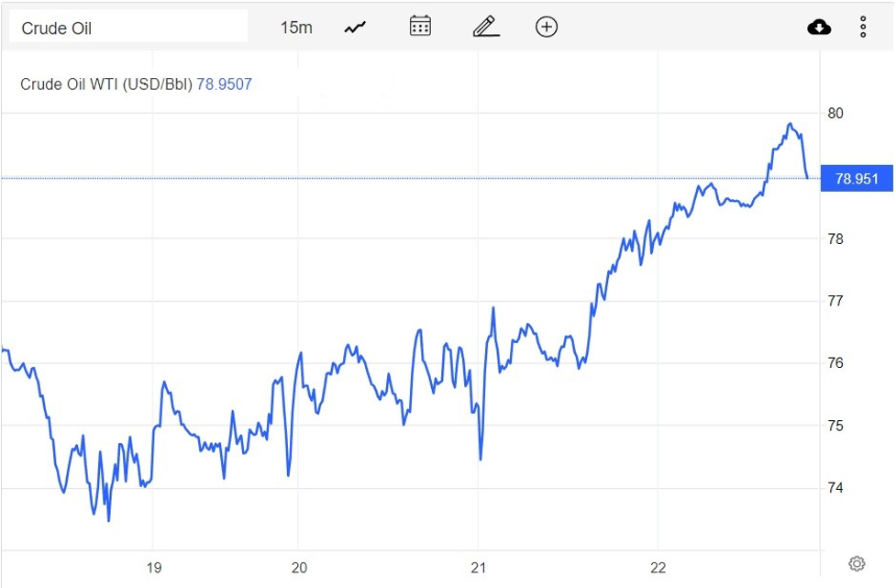Open the line chart type icon
Screen dimensions: 896x588
pyautogui.click(x=355, y=28)
